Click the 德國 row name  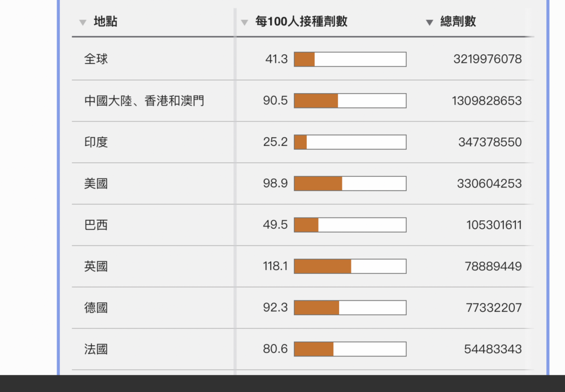[x=96, y=308]
